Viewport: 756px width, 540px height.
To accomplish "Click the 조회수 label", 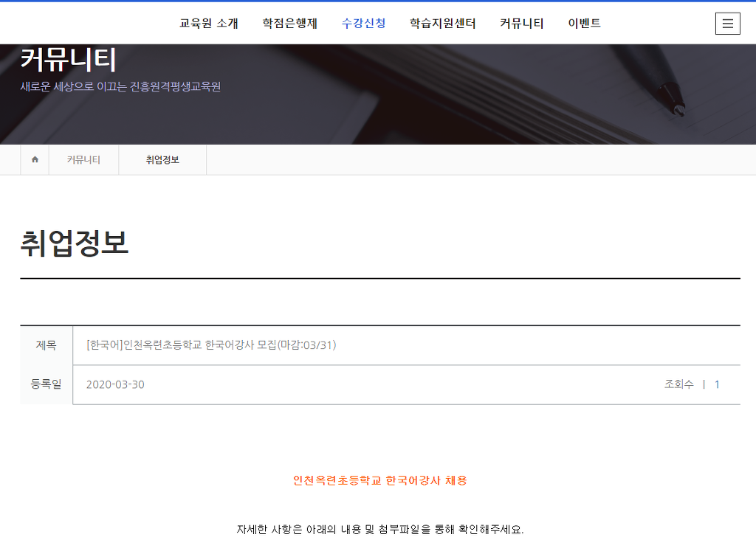I will point(679,384).
